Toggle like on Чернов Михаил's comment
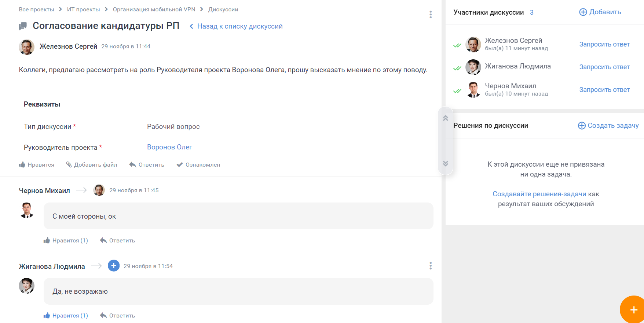 (x=66, y=241)
